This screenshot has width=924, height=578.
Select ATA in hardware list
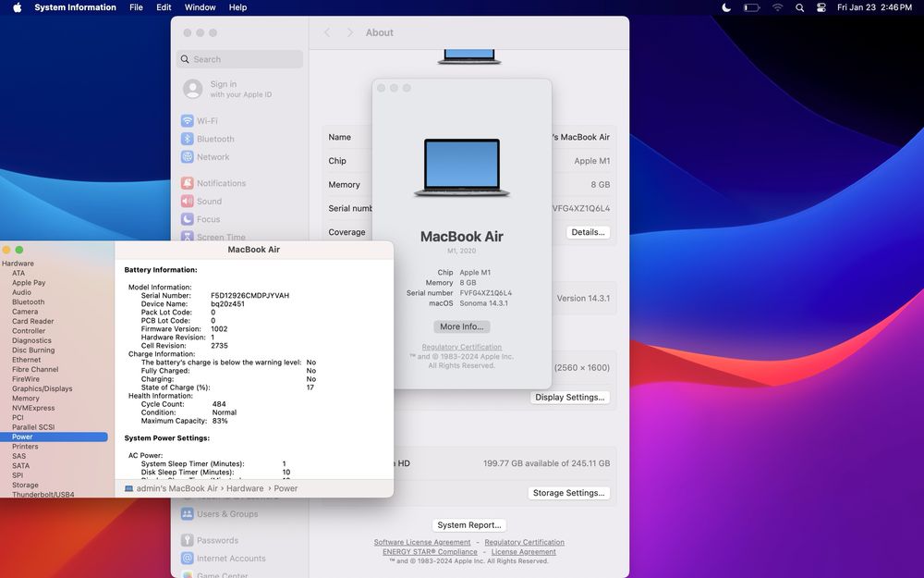click(18, 273)
